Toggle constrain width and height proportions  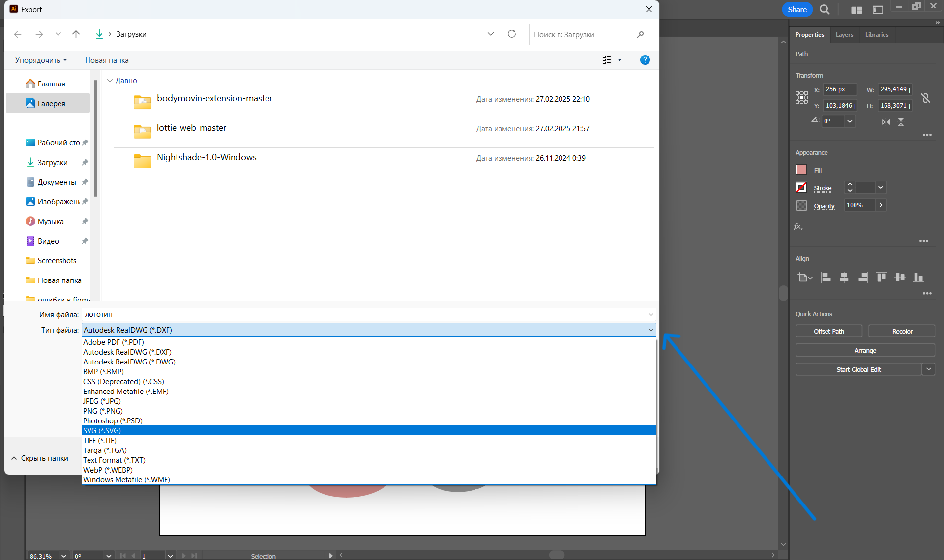926,98
